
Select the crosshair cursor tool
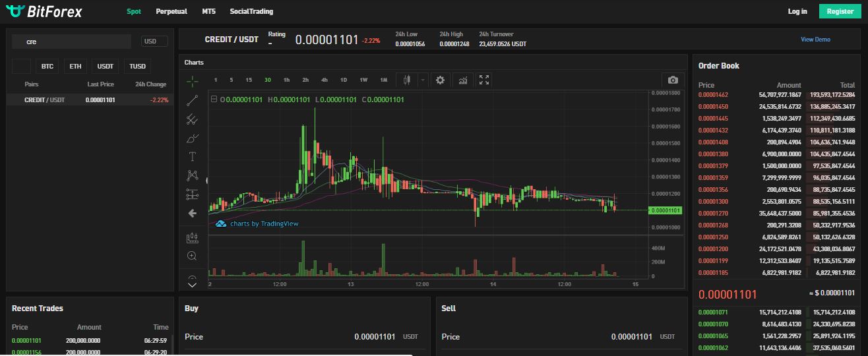pos(192,81)
